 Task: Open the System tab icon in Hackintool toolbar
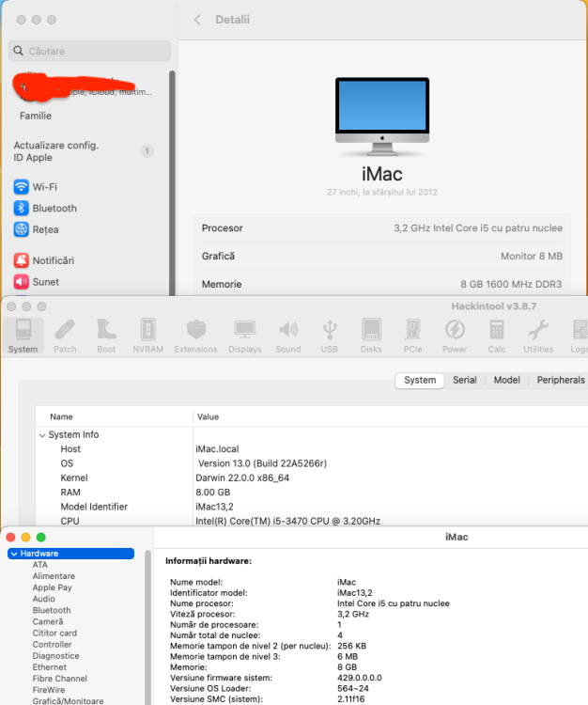point(23,336)
